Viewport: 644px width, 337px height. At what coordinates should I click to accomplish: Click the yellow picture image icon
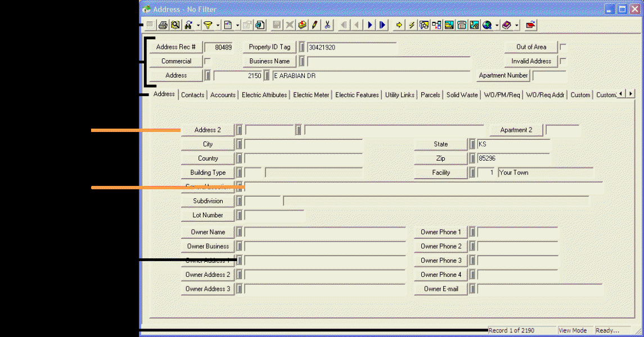coord(449,25)
